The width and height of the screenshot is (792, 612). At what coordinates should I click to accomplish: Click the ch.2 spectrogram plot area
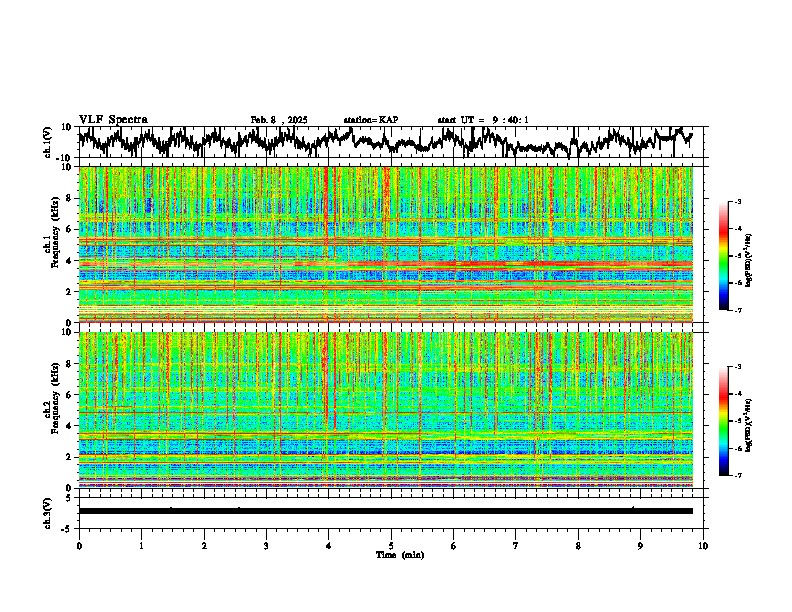pos(386,410)
